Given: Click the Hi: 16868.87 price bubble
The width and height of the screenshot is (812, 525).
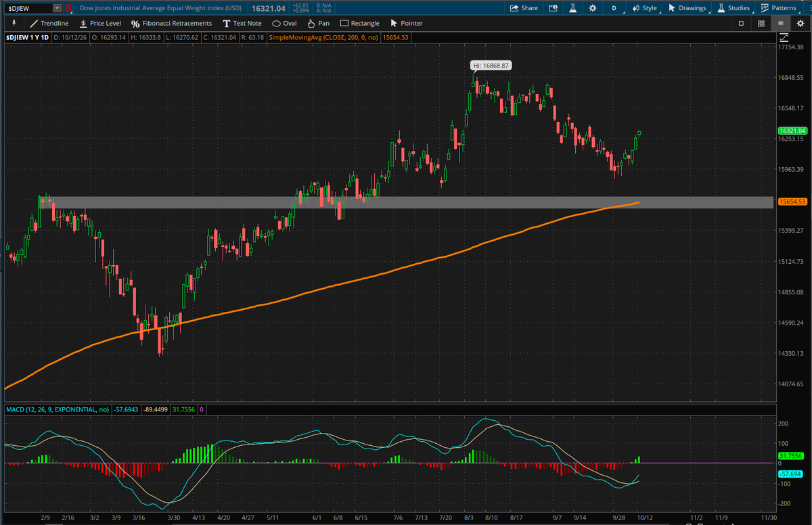Looking at the screenshot, I should 491,66.
